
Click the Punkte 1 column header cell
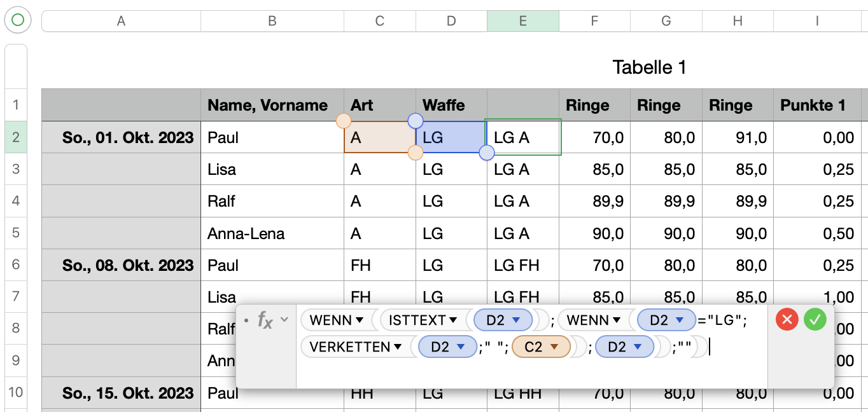pyautogui.click(x=816, y=106)
